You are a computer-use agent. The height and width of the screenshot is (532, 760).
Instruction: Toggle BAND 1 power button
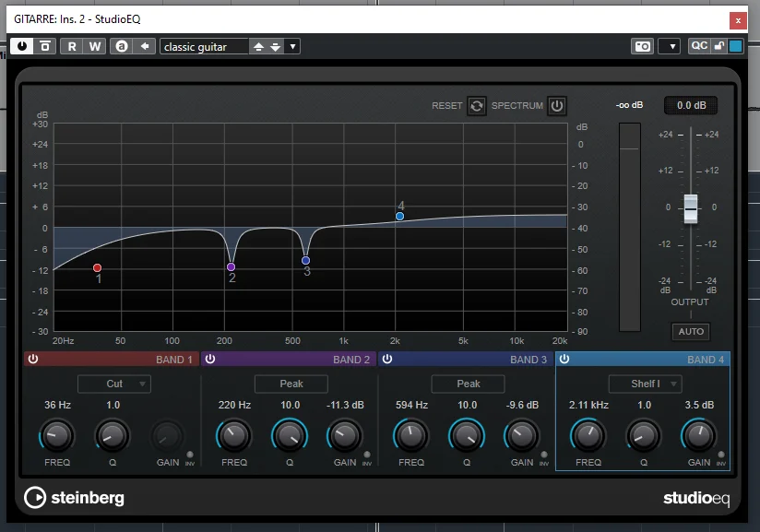[x=33, y=359]
